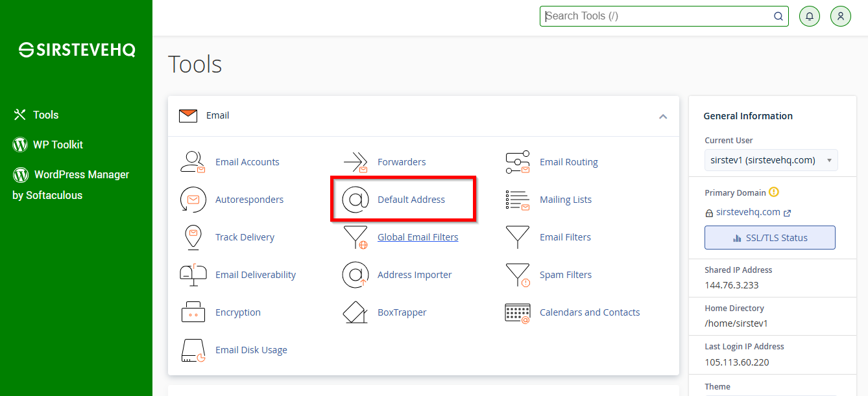Collapse the Email section chevron
This screenshot has width=868, height=396.
pos(663,116)
